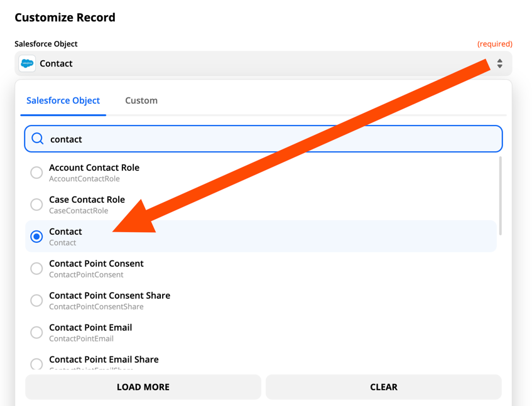This screenshot has width=532, height=406.
Task: Switch to the Salesforce Object tab
Action: pos(63,100)
